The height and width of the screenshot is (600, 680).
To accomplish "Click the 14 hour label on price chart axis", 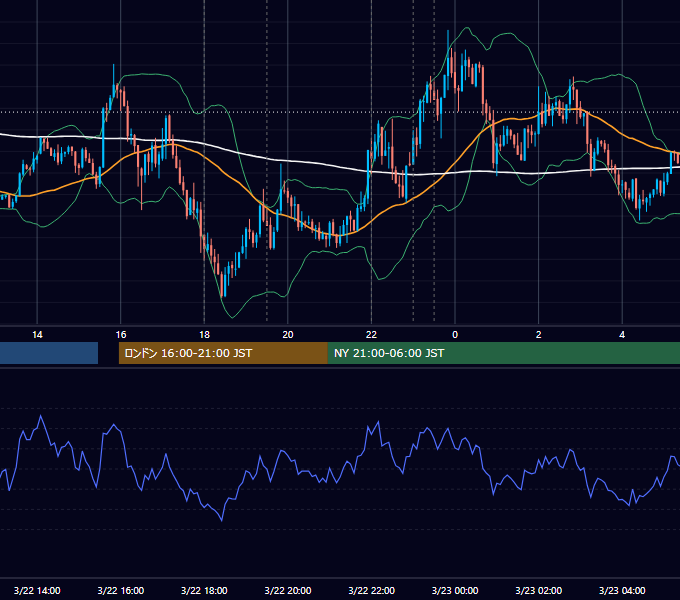I will (37, 335).
